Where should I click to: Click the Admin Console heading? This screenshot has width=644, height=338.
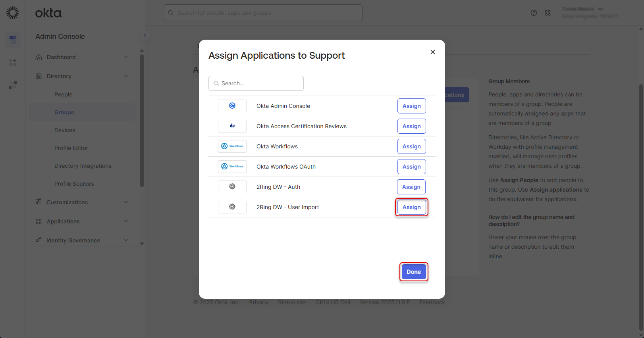(60, 36)
